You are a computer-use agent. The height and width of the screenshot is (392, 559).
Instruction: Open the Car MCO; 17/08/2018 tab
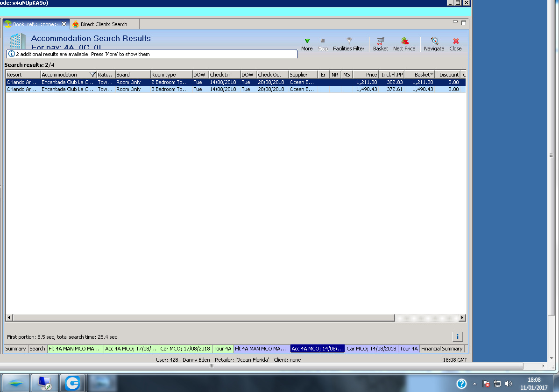point(185,349)
